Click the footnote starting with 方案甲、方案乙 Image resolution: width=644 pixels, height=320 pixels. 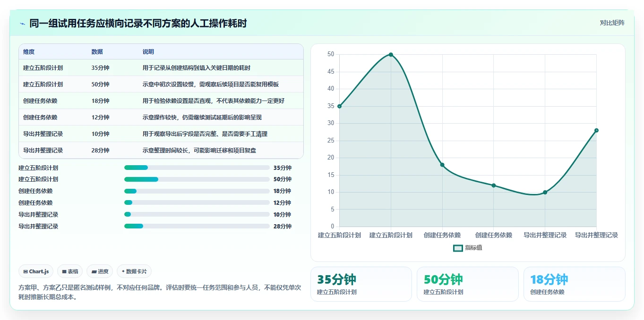point(160,292)
